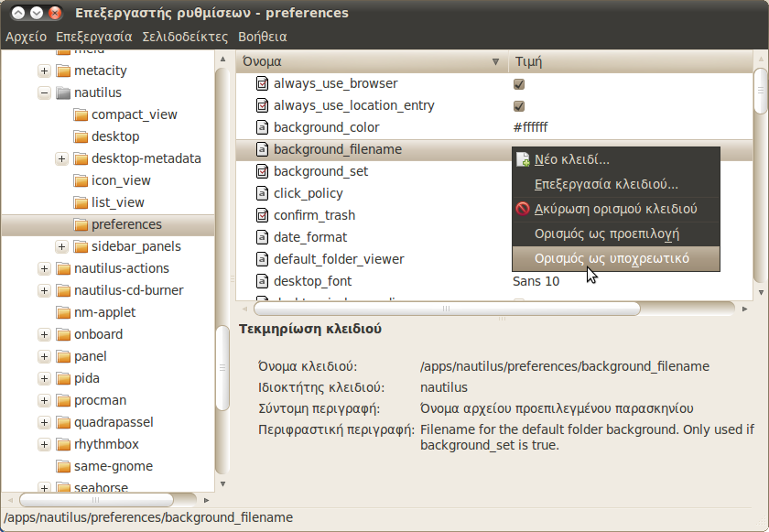The width and height of the screenshot is (769, 532).
Task: Sort keys by the Τιμή column header
Action: click(630, 61)
